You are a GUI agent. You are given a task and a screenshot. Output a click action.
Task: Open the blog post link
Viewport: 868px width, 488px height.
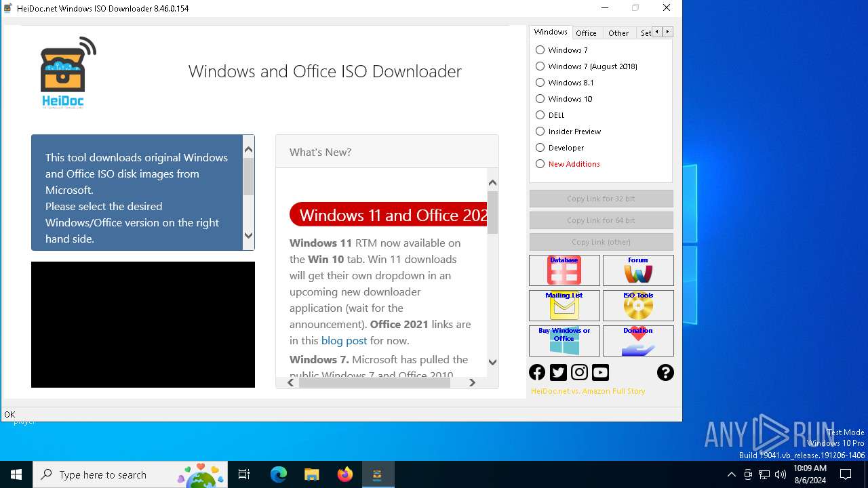[344, 340]
